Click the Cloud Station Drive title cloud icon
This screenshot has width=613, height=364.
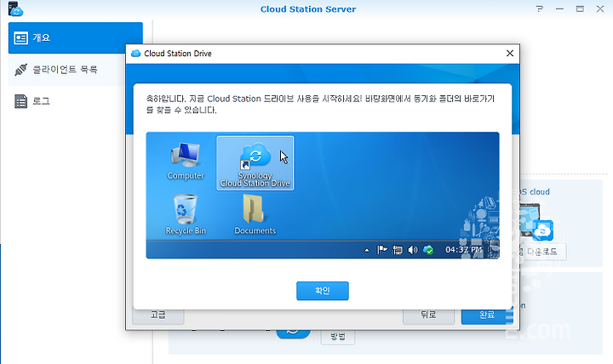coord(135,53)
